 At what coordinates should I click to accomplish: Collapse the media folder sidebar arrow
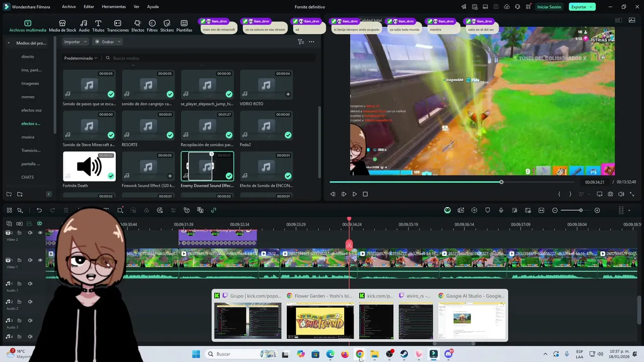pyautogui.click(x=49, y=194)
